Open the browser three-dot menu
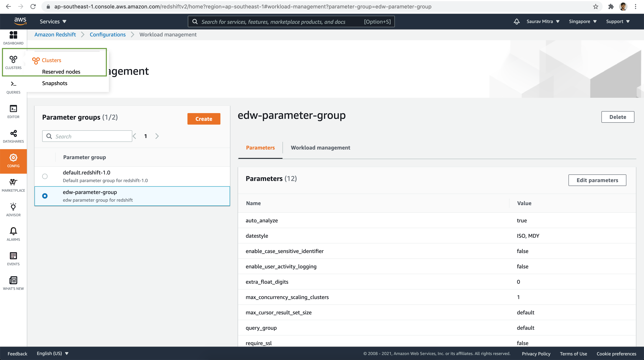The image size is (644, 360). pyautogui.click(x=635, y=7)
